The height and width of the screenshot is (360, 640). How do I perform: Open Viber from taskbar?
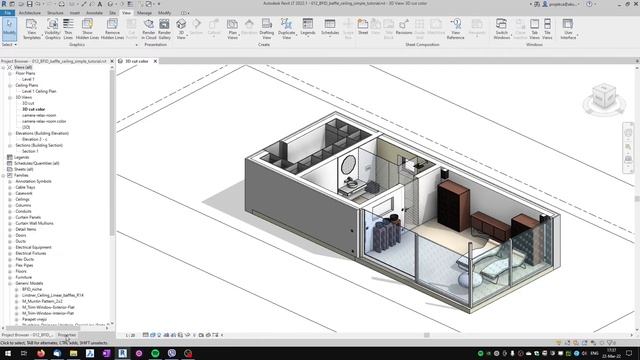(x=172, y=353)
